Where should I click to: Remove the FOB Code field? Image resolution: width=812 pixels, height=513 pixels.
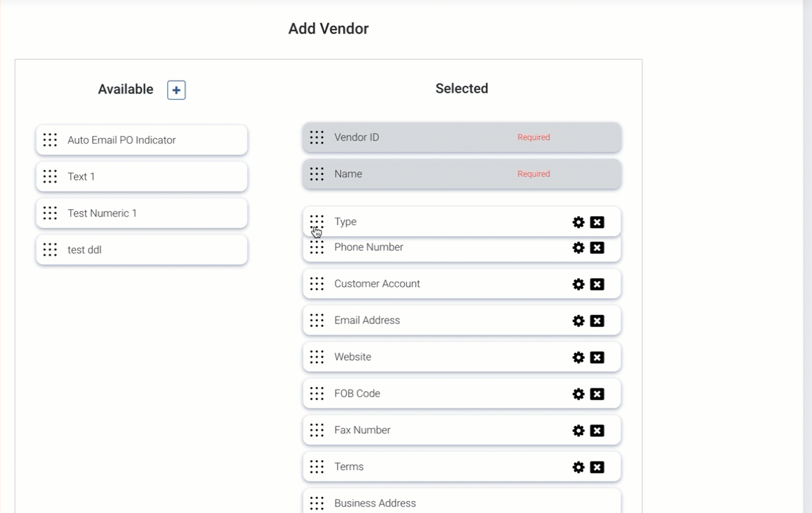[x=597, y=394]
